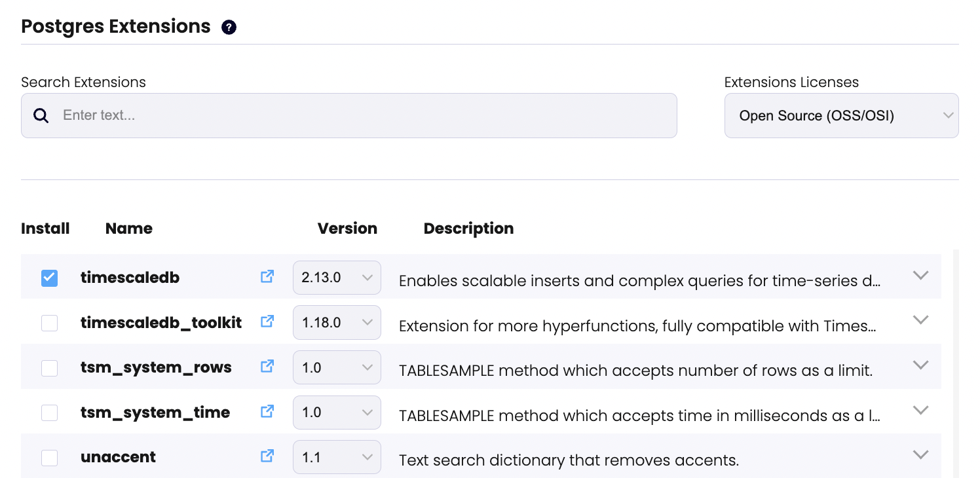This screenshot has width=980, height=478.
Task: Click the Extensions Licenses label
Action: (791, 83)
